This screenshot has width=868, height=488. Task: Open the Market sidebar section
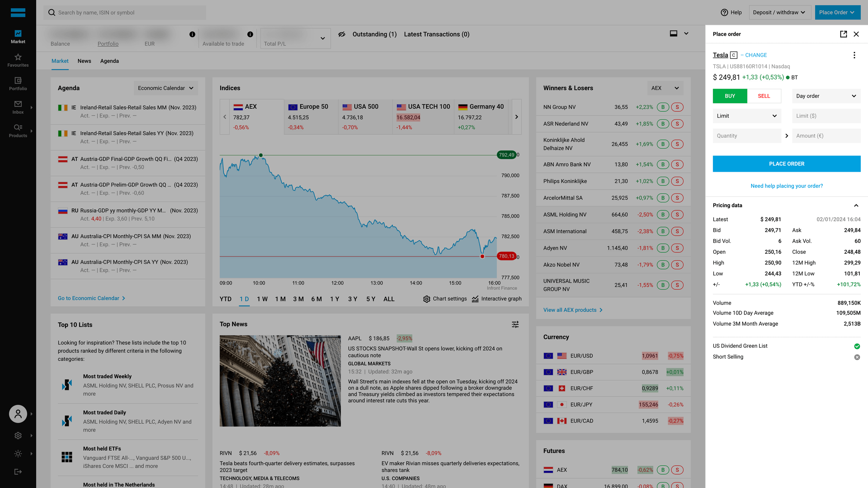coord(18,37)
